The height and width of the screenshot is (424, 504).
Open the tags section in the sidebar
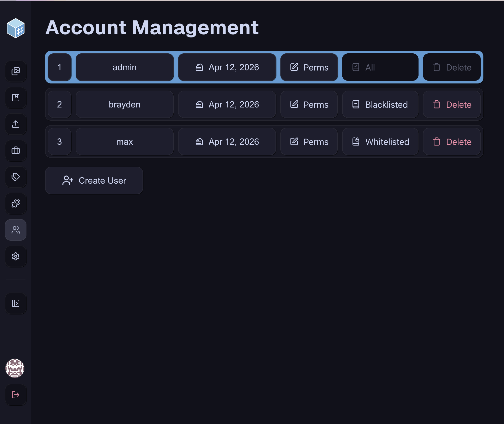coord(16,177)
